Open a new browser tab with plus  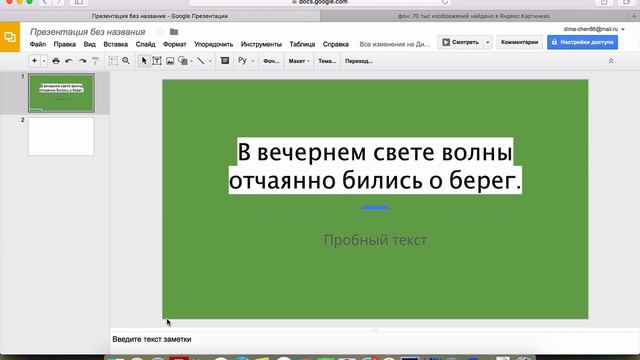[634, 16]
